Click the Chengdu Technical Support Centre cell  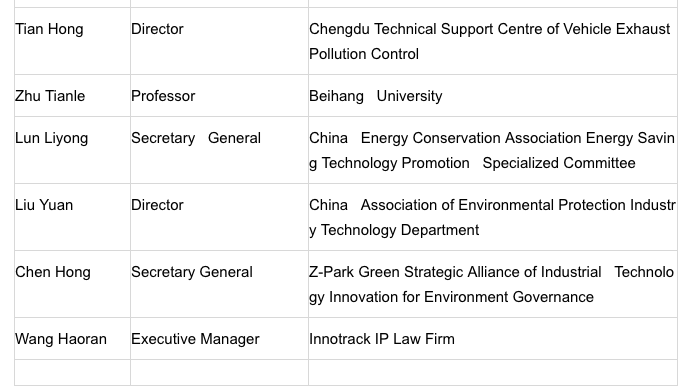click(x=493, y=41)
